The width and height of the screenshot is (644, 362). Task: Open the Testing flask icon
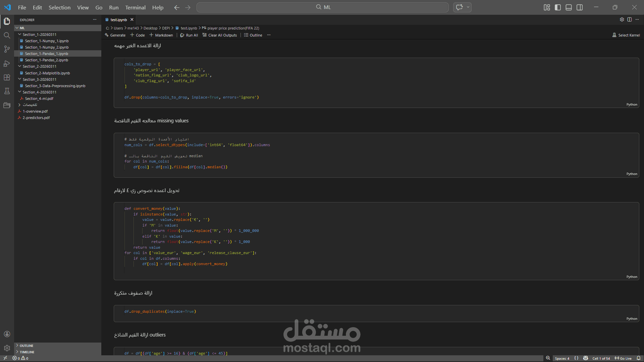pos(7,91)
